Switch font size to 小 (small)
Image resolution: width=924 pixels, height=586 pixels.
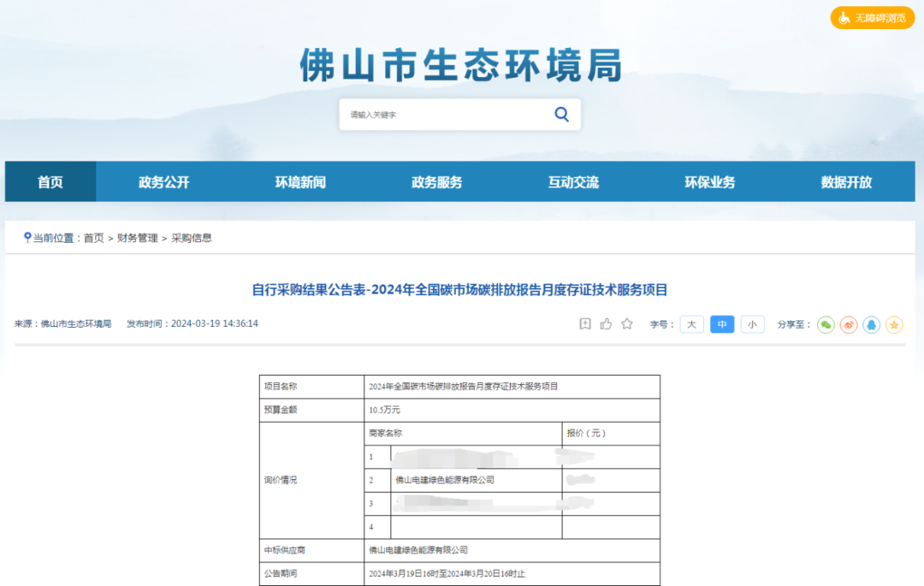753,324
